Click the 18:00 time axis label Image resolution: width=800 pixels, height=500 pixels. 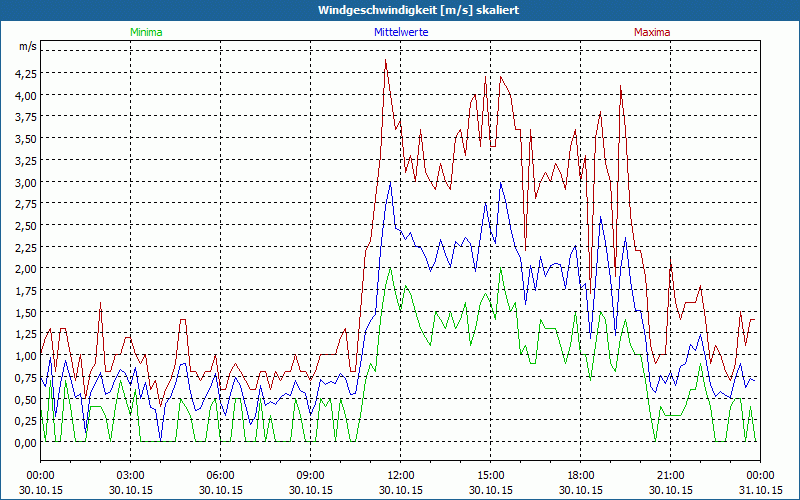(581, 476)
